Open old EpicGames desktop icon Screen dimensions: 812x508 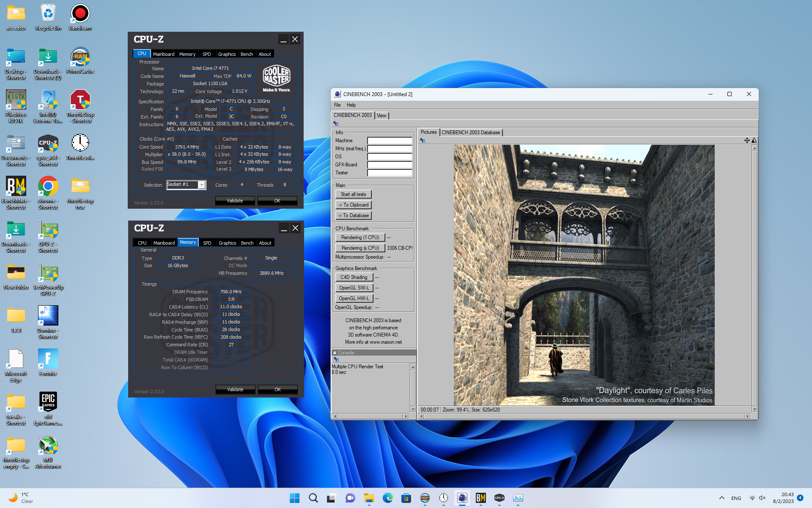click(48, 409)
